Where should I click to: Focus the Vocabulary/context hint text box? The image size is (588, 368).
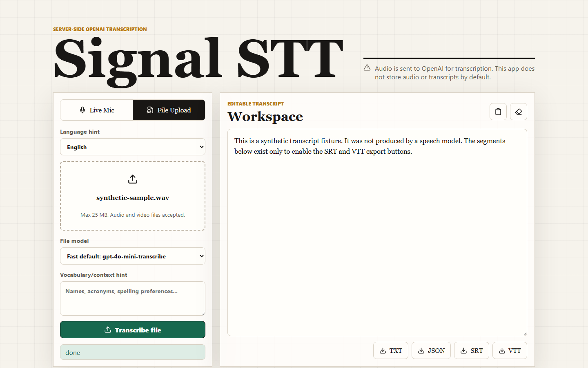click(133, 298)
